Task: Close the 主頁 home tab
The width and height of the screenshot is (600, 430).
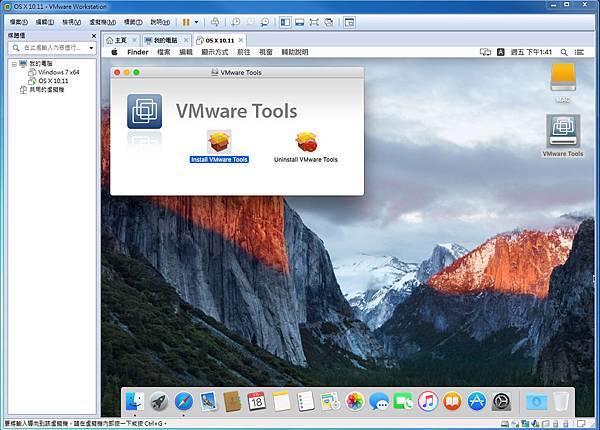Action: 135,40
